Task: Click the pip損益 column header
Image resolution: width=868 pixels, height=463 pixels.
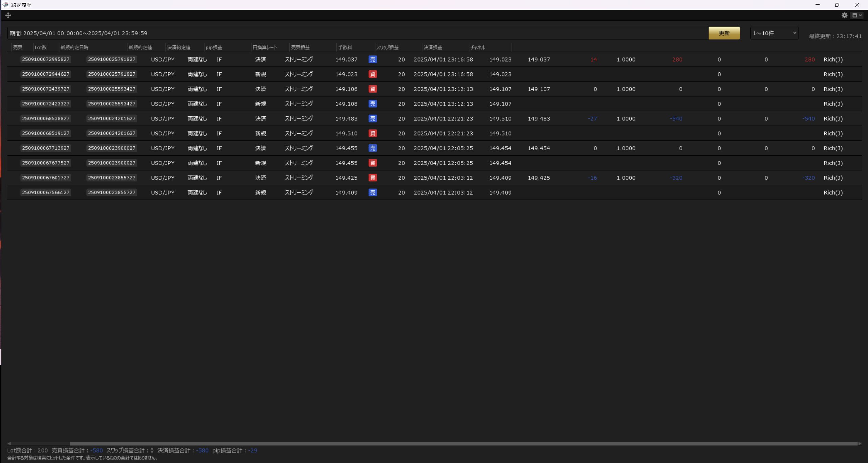Action: coord(214,47)
